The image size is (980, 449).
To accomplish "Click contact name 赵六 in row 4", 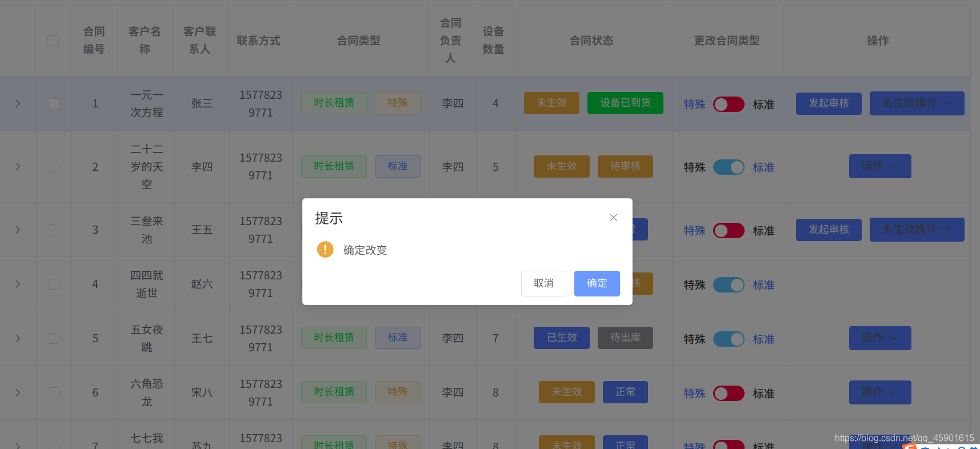I will 202,284.
